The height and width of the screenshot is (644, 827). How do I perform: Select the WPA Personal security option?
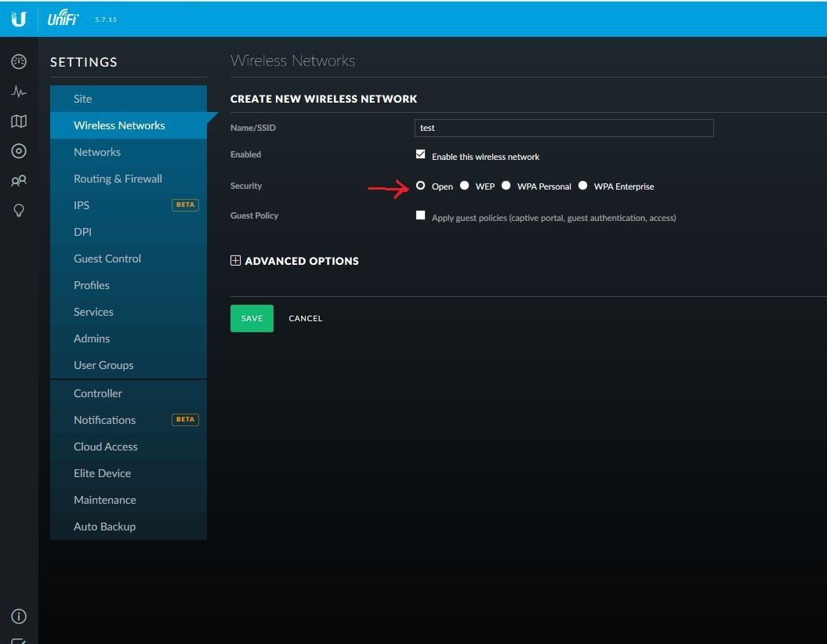pyautogui.click(x=506, y=186)
